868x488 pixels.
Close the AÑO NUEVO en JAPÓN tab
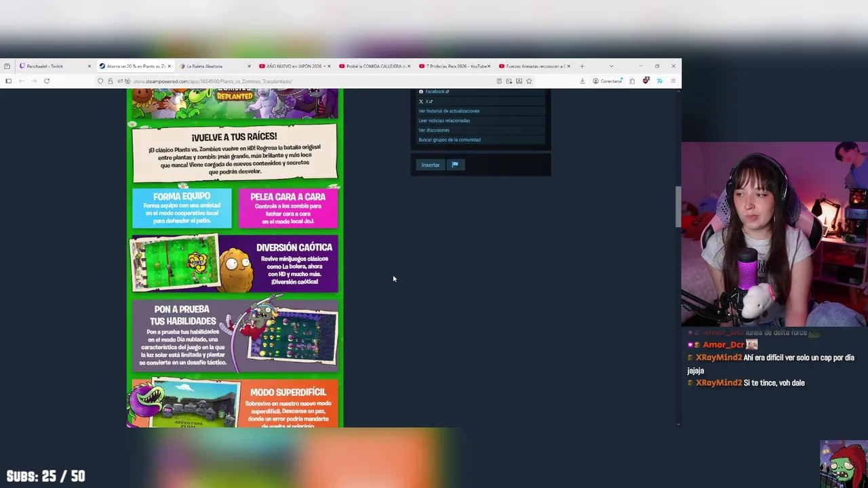coord(329,66)
